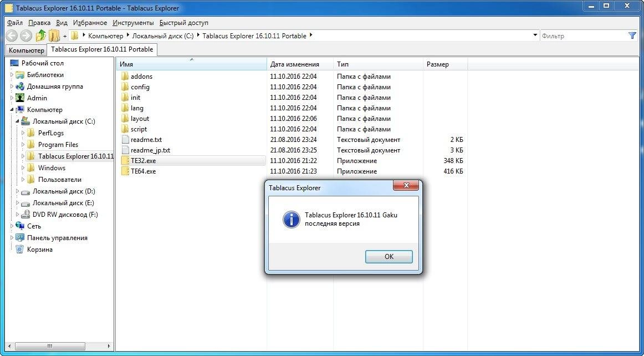Click the script folder icon in the file list

pos(125,129)
